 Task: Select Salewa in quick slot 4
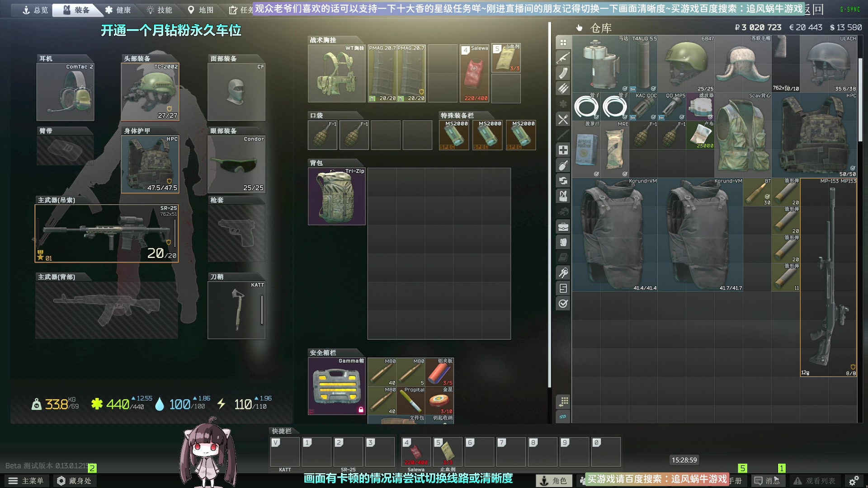416,452
